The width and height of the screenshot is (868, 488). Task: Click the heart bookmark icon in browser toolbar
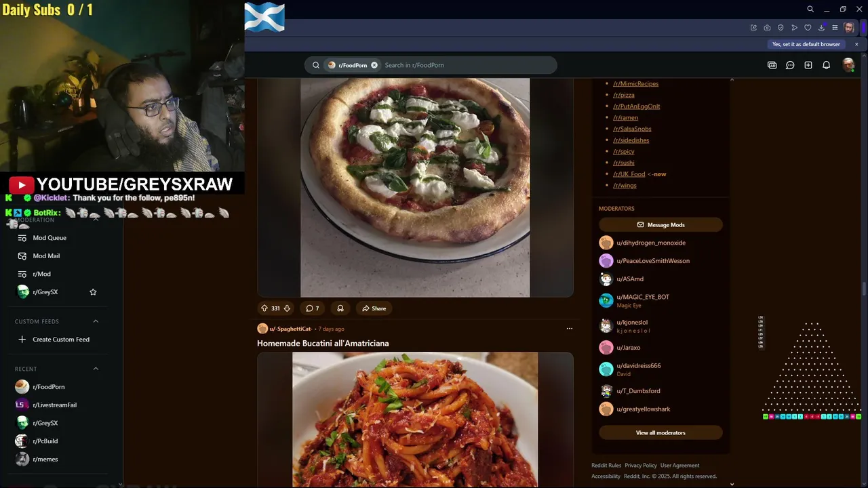808,28
